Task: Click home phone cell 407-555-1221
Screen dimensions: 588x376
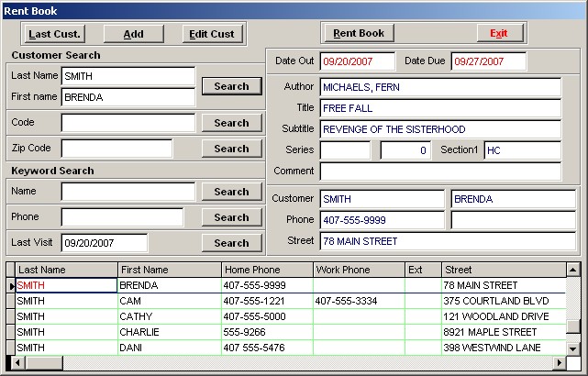Action: [267, 301]
